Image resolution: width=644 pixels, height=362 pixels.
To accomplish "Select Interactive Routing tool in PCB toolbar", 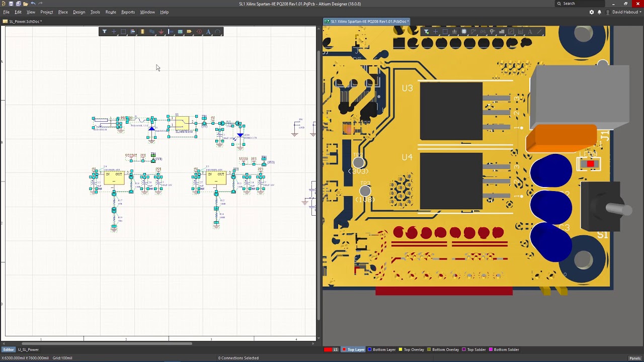I will point(473,32).
